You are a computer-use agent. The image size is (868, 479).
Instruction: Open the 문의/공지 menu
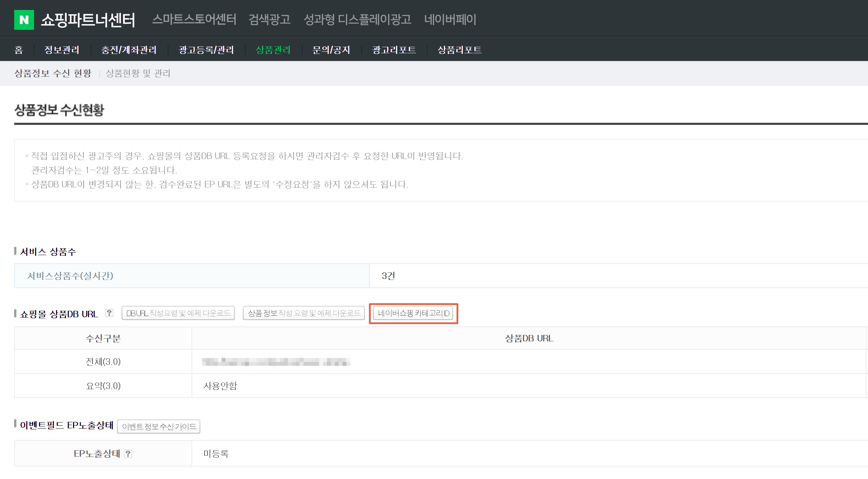(x=331, y=50)
